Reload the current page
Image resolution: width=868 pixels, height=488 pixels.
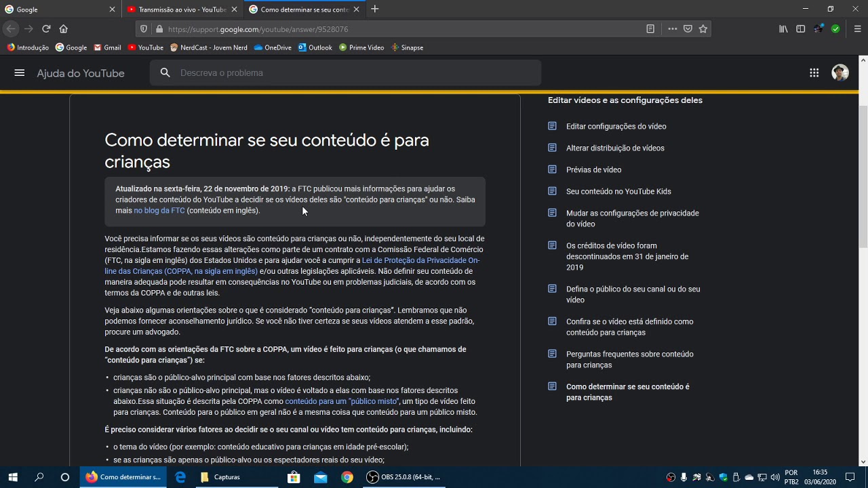point(46,28)
